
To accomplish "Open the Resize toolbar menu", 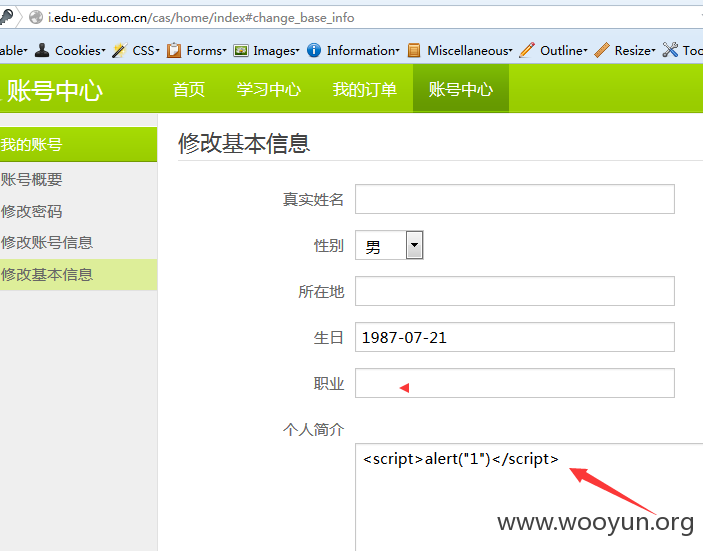I will 635,51.
